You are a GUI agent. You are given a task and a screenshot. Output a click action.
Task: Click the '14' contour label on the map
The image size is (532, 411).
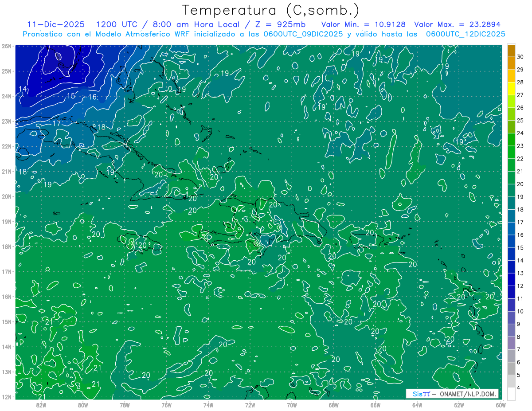(23, 90)
